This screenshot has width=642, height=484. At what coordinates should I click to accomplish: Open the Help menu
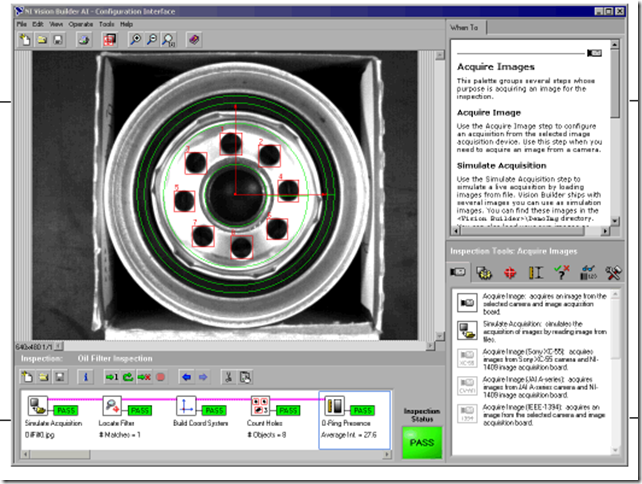tap(126, 24)
